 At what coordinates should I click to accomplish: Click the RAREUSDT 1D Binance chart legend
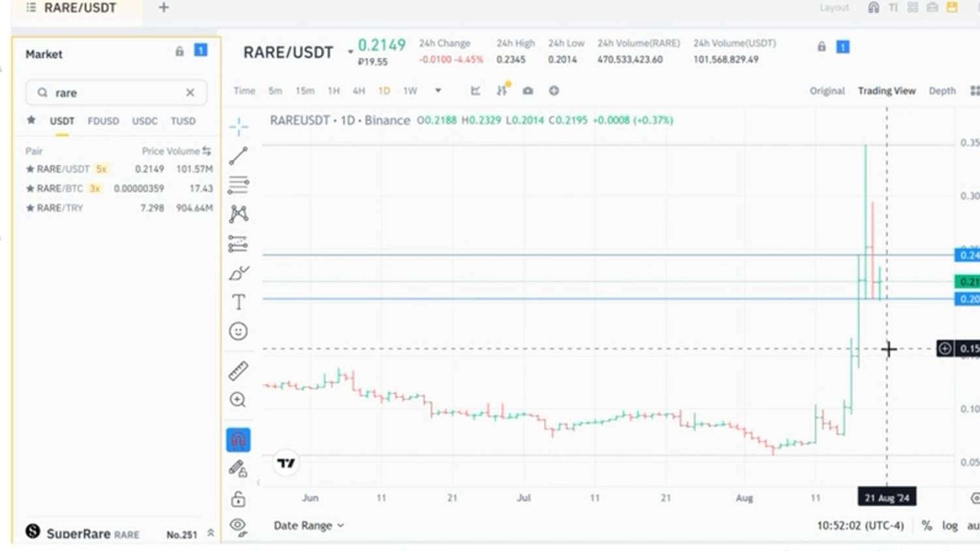[340, 120]
